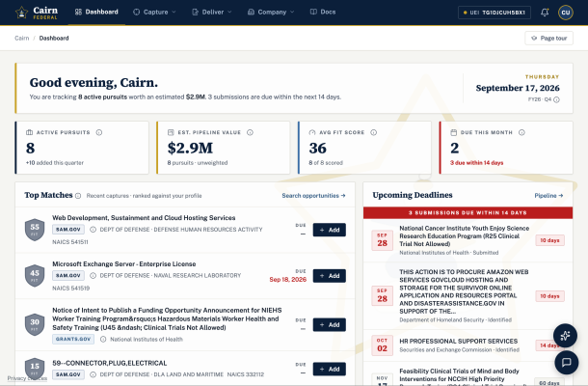The width and height of the screenshot is (588, 386).
Task: Add the NIEHS Worker Training Program notice
Action: point(330,325)
